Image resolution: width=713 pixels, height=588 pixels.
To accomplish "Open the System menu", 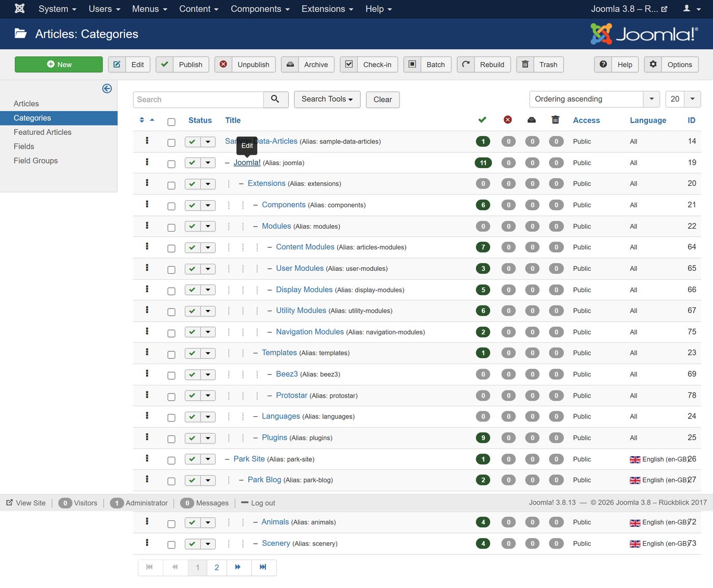I will click(57, 9).
